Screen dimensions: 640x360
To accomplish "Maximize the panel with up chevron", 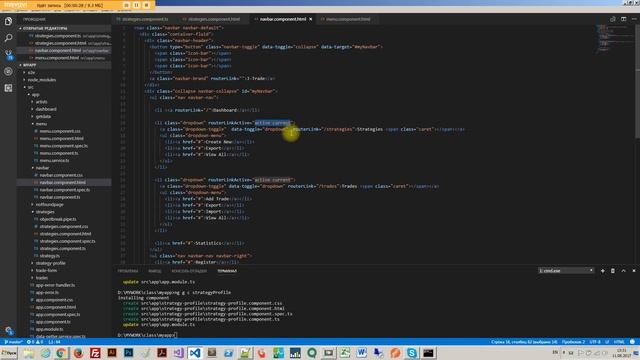I will tap(623, 271).
